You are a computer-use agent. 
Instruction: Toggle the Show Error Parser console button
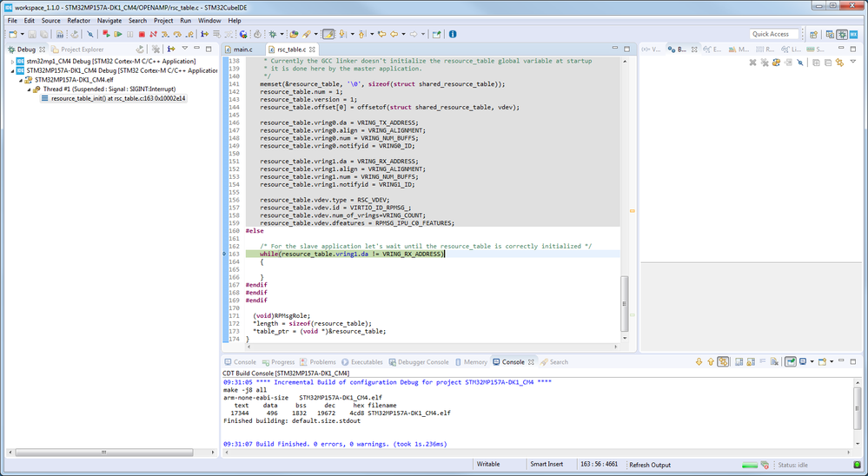(x=723, y=362)
